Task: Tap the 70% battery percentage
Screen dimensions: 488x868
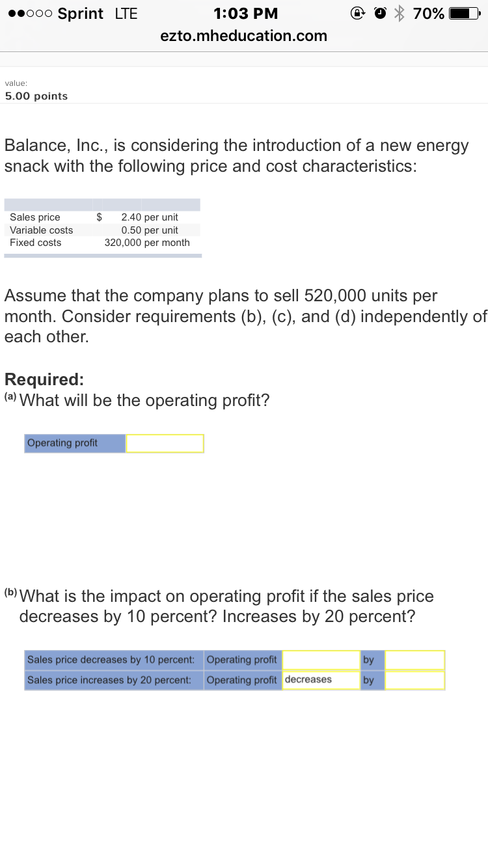Action: 429,14
